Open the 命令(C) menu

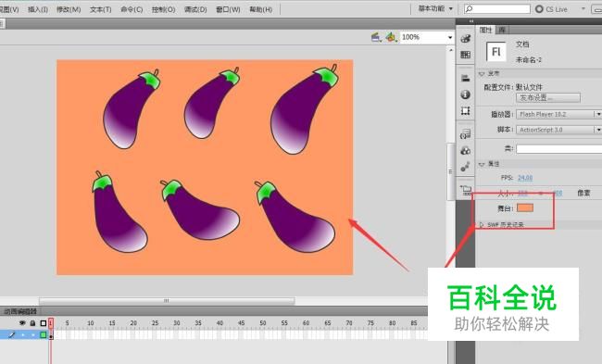pos(132,9)
